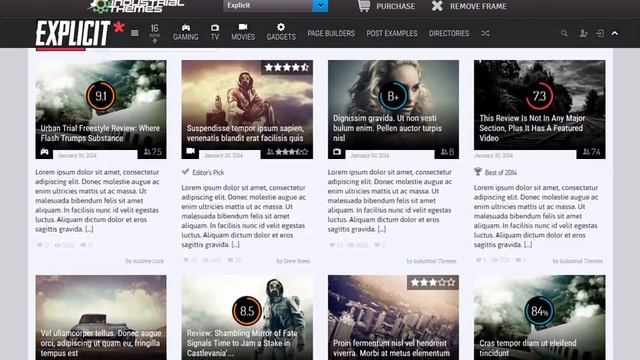The image size is (640, 360).
Task: Open Shambling Mirror of Fate review article
Action: pyautogui.click(x=242, y=343)
